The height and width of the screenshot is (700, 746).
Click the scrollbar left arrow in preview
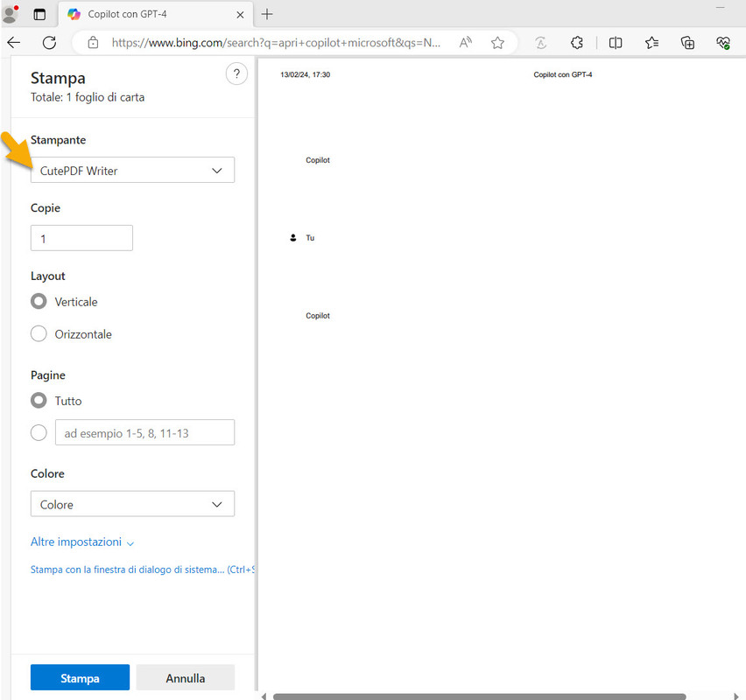[264, 696]
